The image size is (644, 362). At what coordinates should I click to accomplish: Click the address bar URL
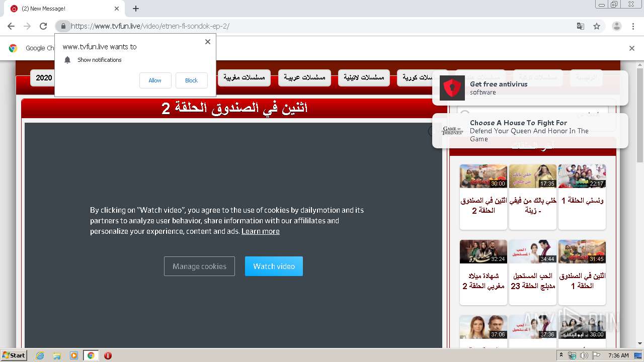(150, 26)
